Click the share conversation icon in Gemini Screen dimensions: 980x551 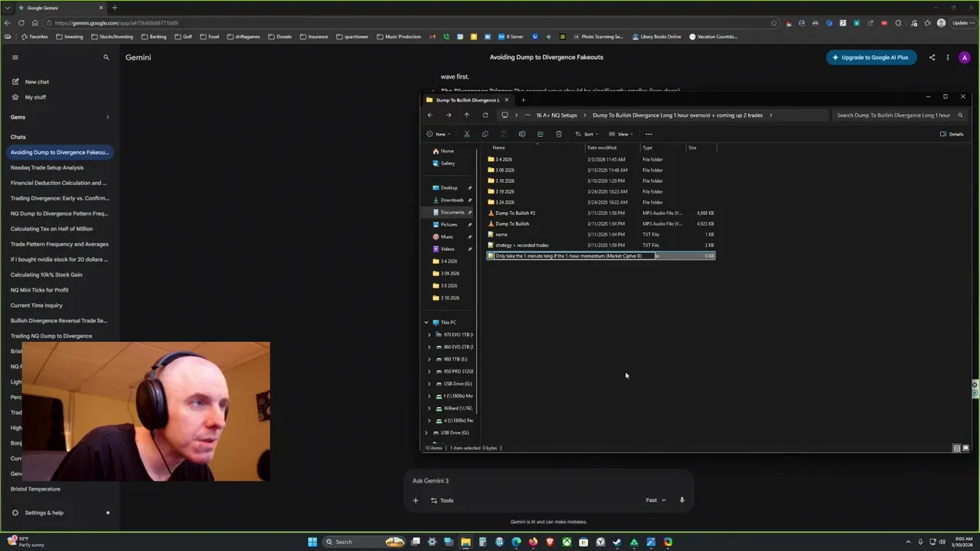coord(932,57)
